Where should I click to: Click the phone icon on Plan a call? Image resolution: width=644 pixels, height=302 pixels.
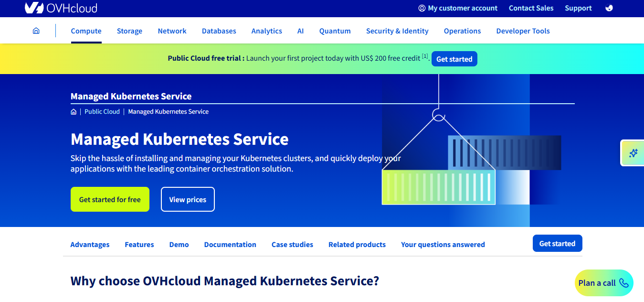tap(624, 282)
